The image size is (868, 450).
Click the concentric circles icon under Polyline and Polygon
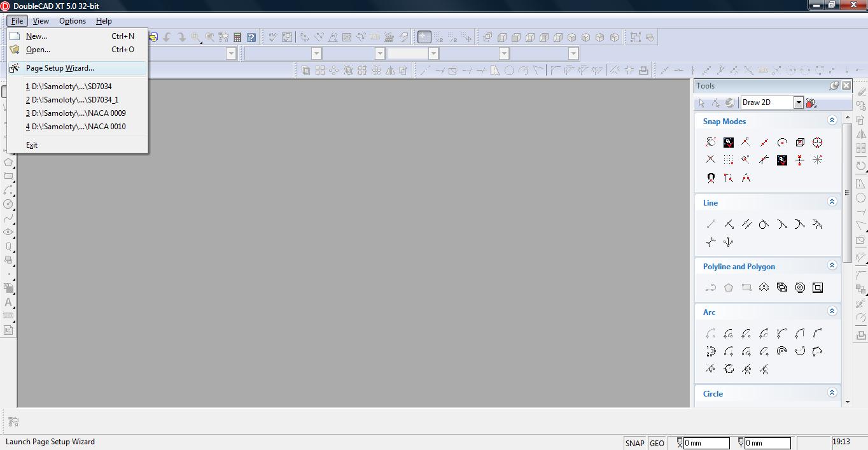800,288
